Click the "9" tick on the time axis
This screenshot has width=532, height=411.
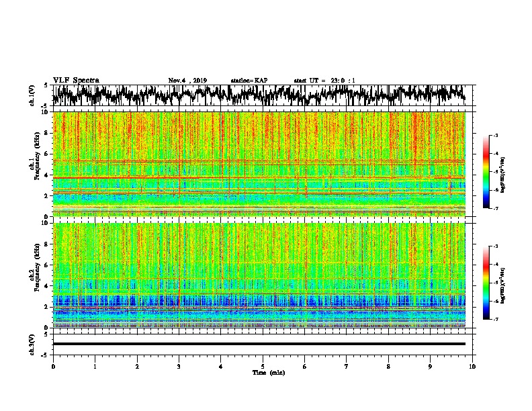coord(430,367)
